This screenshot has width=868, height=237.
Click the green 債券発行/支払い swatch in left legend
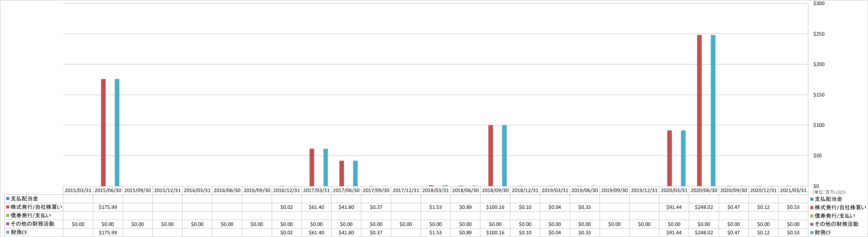tap(8, 215)
